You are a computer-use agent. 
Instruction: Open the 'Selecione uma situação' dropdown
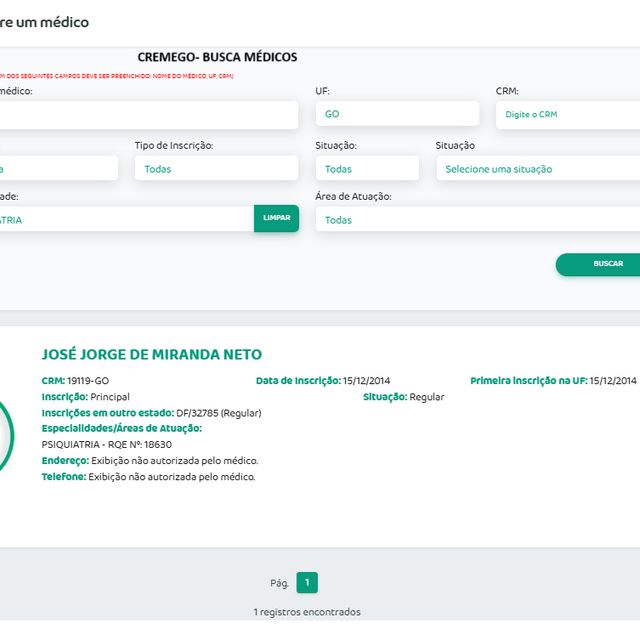coord(538,168)
